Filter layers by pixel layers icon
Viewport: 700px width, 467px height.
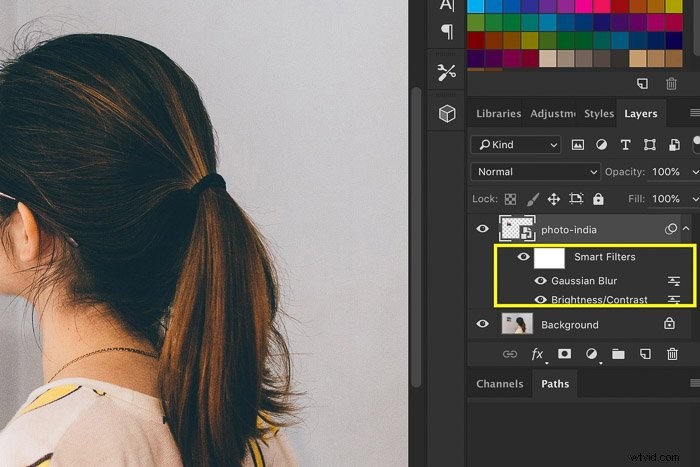pyautogui.click(x=578, y=145)
